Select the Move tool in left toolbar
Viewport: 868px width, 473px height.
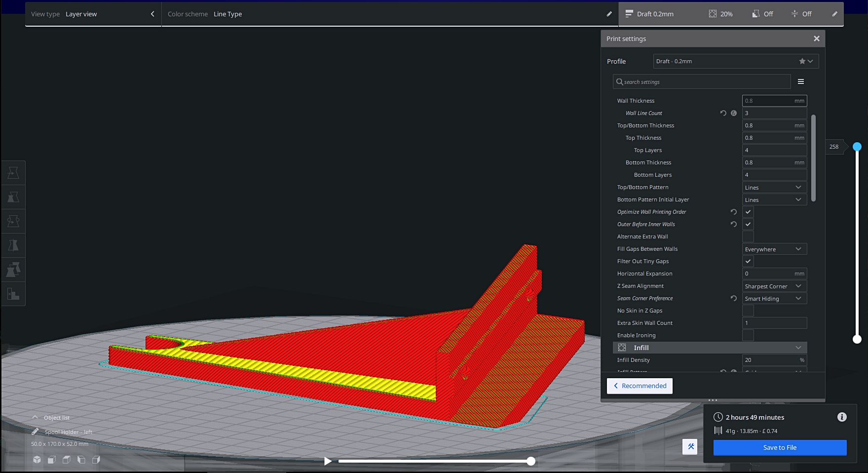(13, 173)
